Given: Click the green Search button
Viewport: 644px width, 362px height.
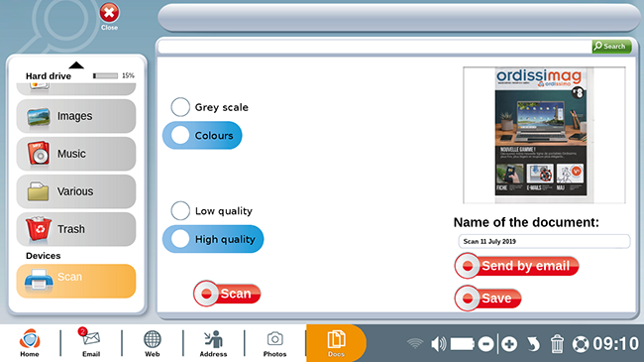Looking at the screenshot, I should 611,46.
